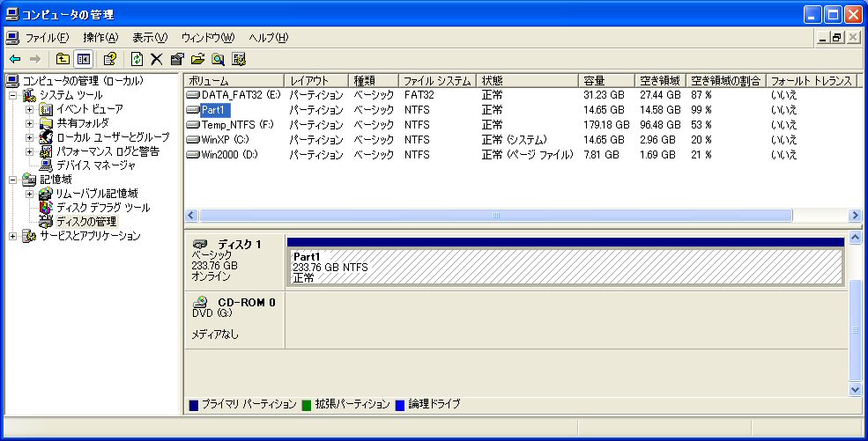868x441 pixels.
Task: Select the ディスクの管理 tree icon
Action: point(46,222)
